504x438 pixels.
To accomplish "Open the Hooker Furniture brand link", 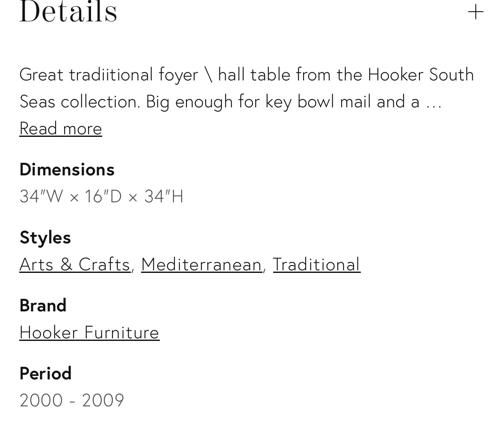I will click(x=89, y=332).
